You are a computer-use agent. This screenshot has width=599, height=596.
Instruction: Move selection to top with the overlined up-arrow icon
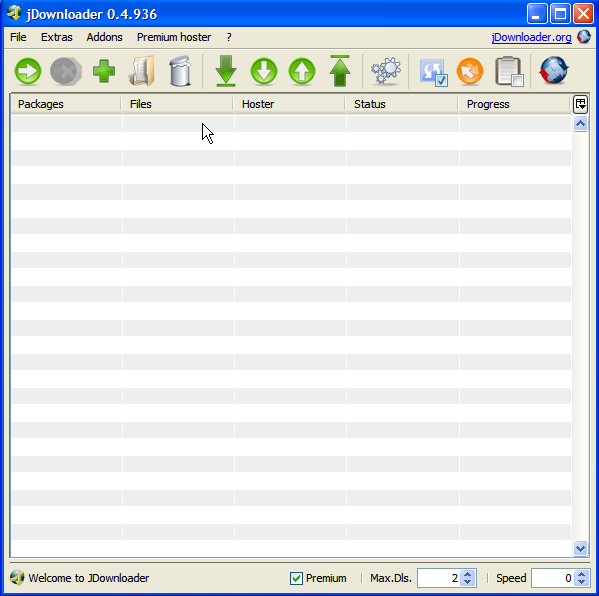point(340,71)
